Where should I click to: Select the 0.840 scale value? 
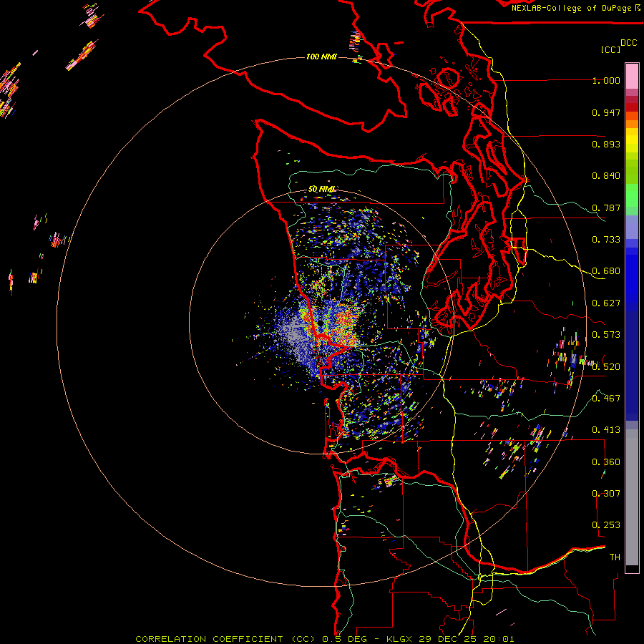606,176
